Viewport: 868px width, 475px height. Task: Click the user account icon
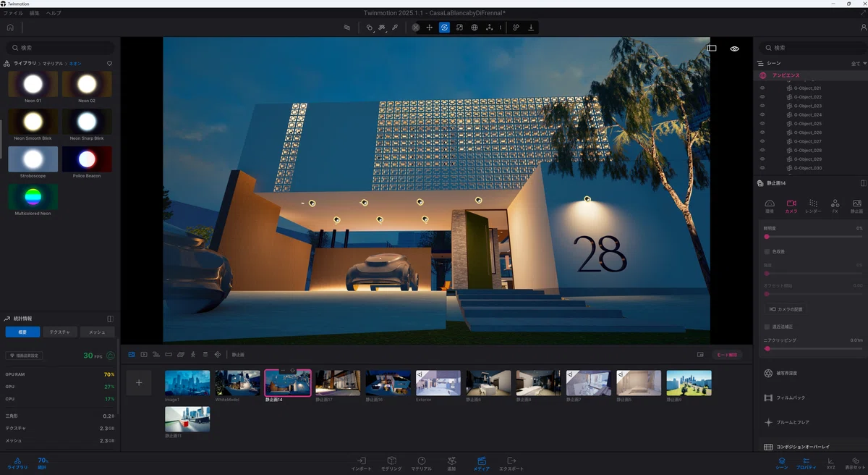864,28
